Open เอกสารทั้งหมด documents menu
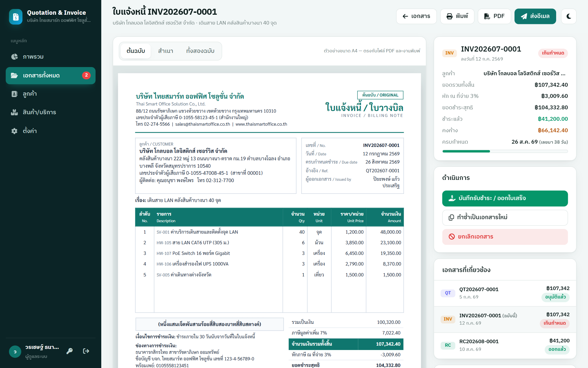Viewport: 588px width, 368px height. point(51,76)
